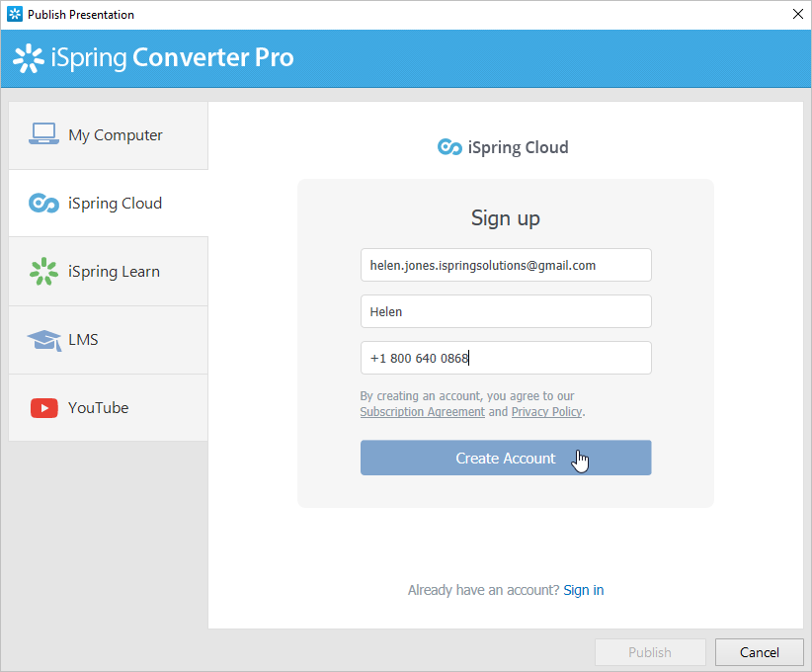Click the 'Already have an account?' text
Image resolution: width=812 pixels, height=672 pixels.
484,590
